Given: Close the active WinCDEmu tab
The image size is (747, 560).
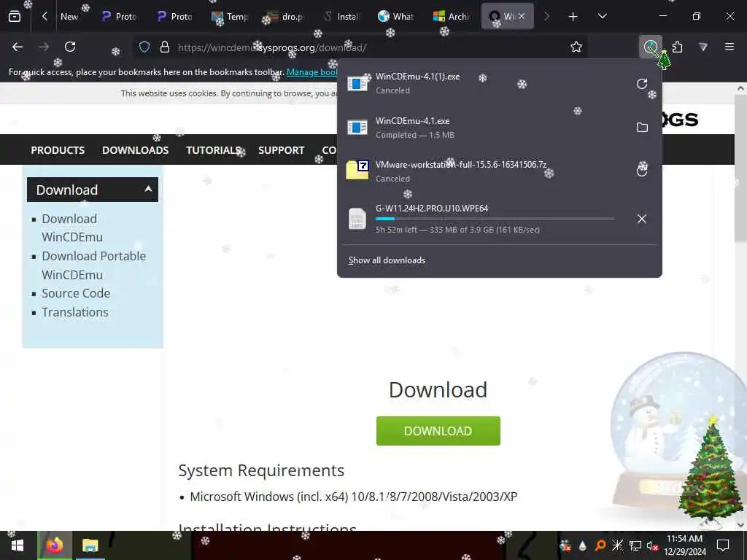Looking at the screenshot, I should coord(522,16).
